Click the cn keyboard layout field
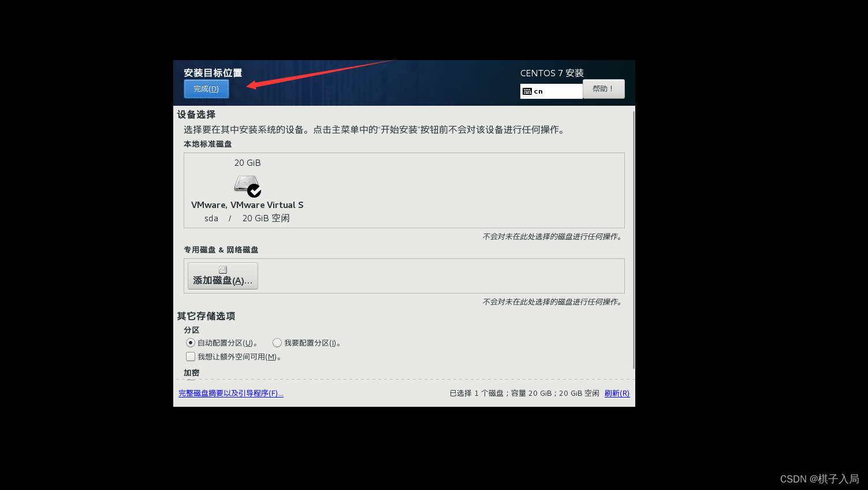The width and height of the screenshot is (868, 490). [552, 91]
